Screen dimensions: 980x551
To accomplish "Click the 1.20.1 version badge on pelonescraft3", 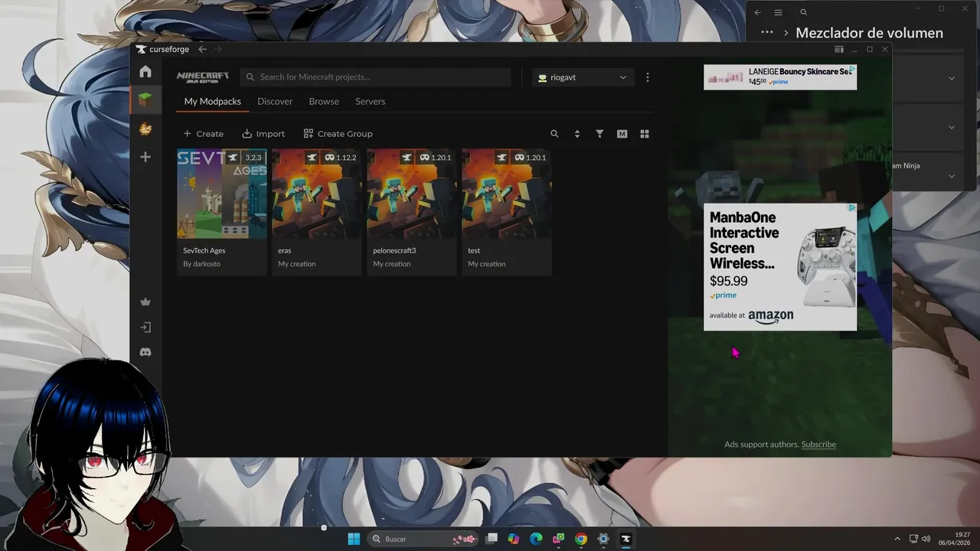I will (x=435, y=157).
